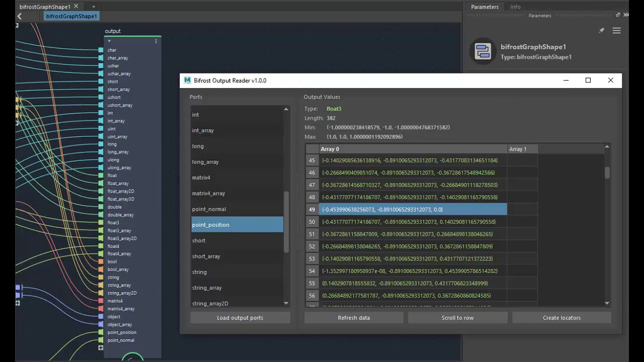Click the output values table scrollbar thumb
The height and width of the screenshot is (362, 644).
[x=607, y=172]
